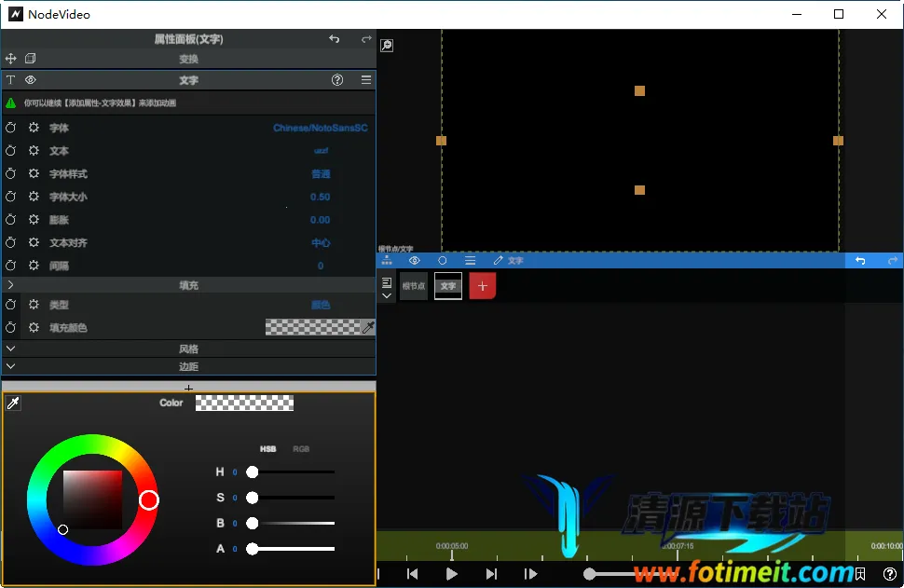Click the zoom magnifier icon in preview
904x588 pixels.
[387, 45]
